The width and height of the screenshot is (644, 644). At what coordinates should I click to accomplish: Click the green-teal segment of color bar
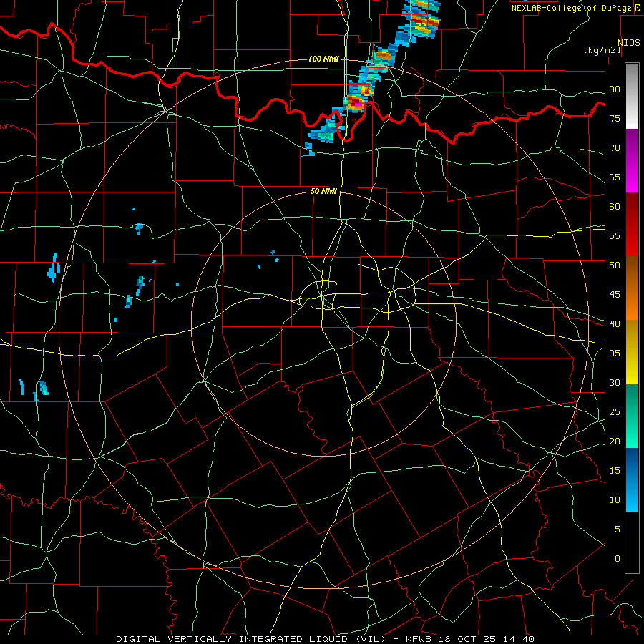(x=632, y=416)
